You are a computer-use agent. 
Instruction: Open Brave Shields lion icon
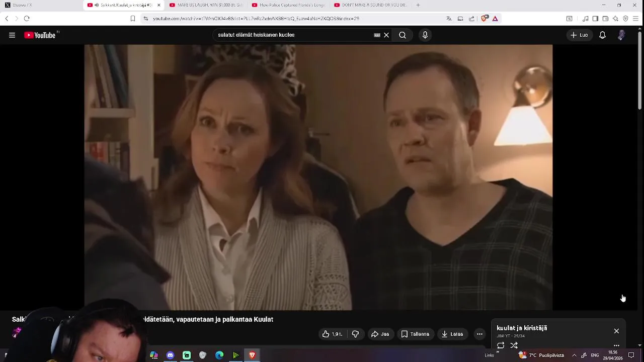(484, 19)
